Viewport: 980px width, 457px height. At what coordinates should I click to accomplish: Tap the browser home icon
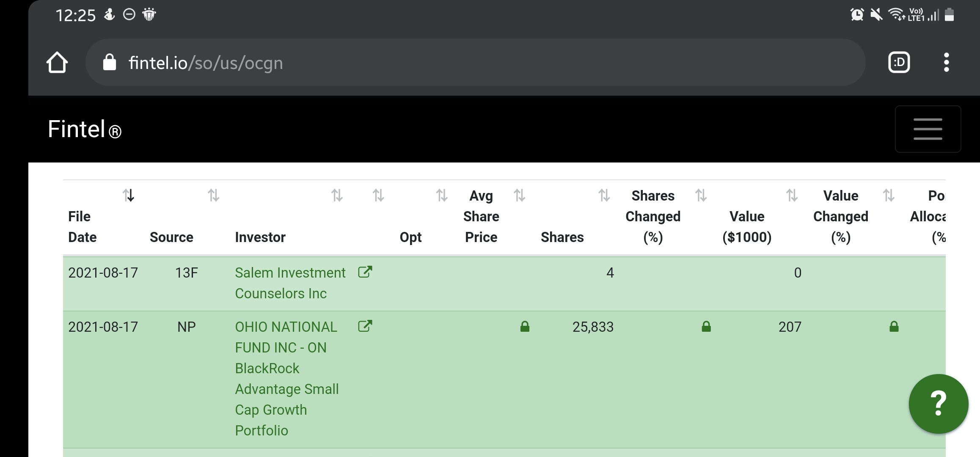coord(57,63)
